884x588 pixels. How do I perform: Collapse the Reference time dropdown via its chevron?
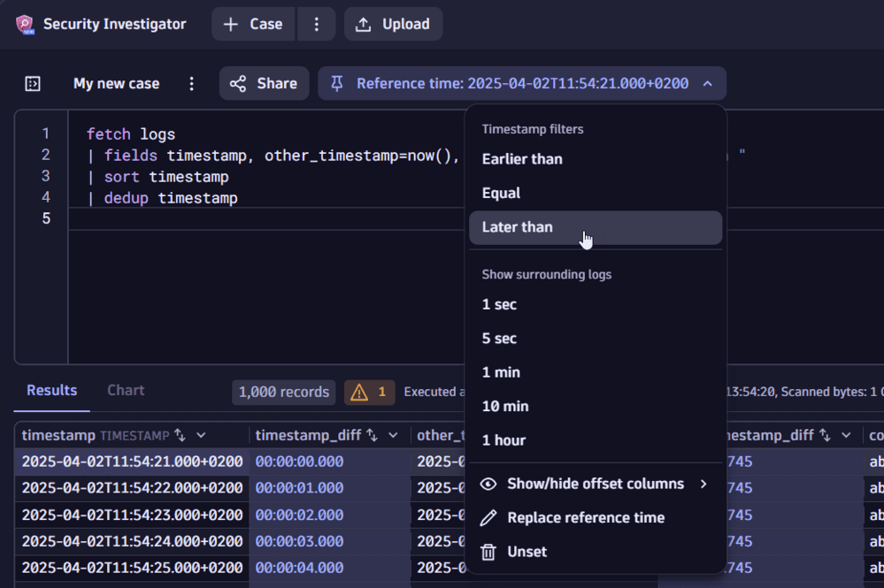(707, 83)
